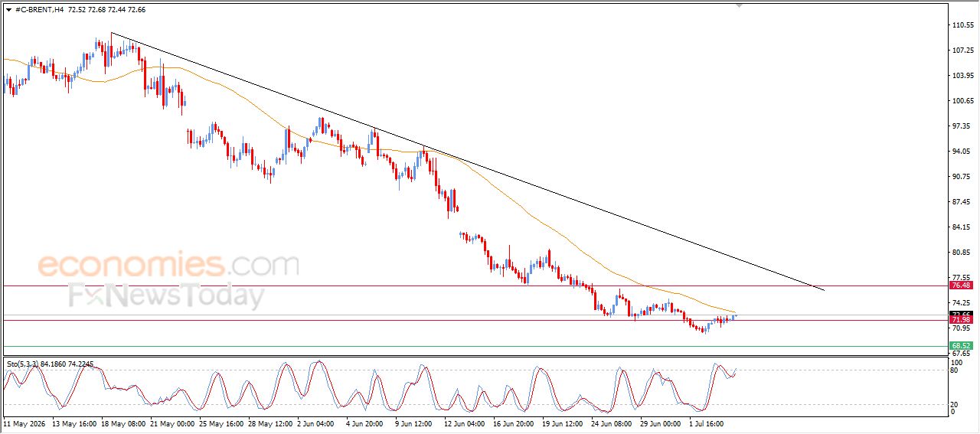The image size is (980, 434).
Task: Click the 80 level on stochastic scale
Action: (x=954, y=371)
